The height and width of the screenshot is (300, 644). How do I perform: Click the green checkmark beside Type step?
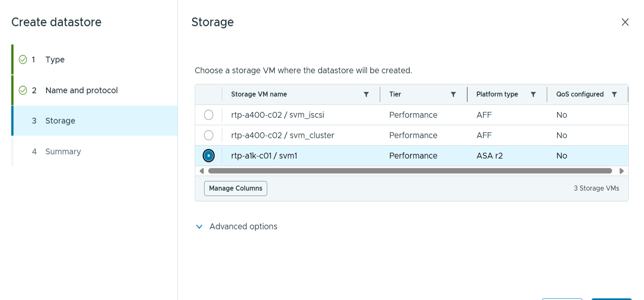point(23,60)
